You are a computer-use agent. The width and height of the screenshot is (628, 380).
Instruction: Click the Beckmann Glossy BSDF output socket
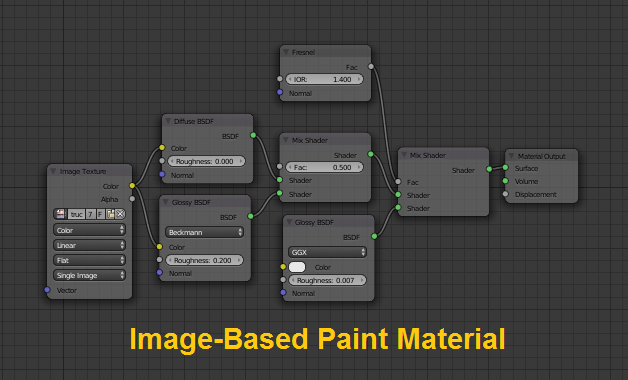251,216
